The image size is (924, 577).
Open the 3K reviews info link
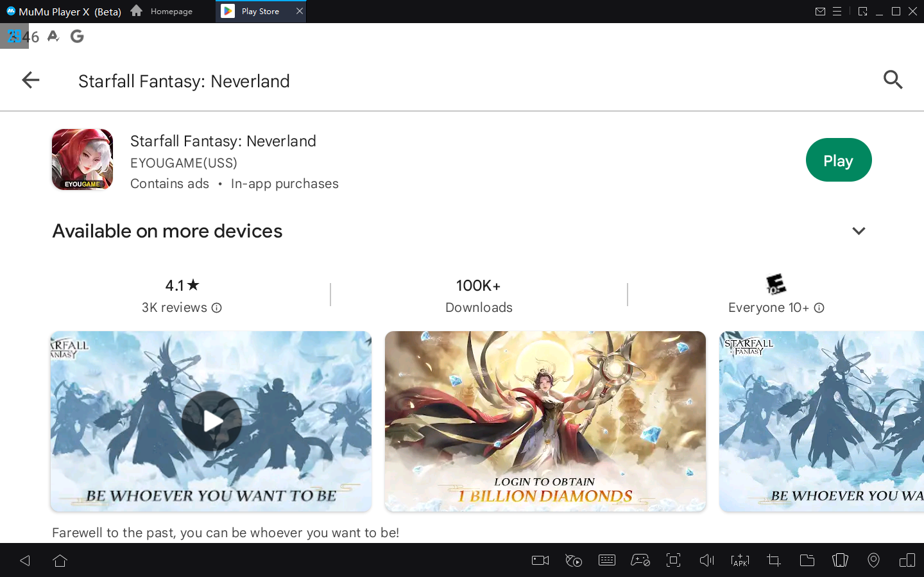click(x=217, y=308)
